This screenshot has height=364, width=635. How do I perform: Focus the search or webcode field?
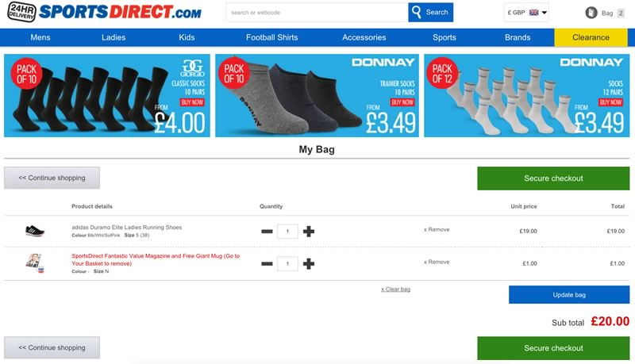(x=317, y=13)
